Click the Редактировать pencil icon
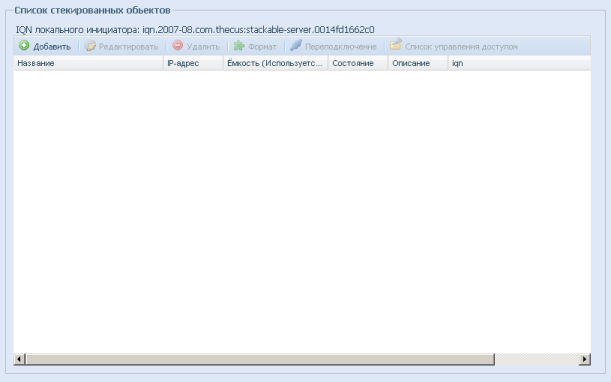Screen dimensions: 611x382 [x=90, y=46]
